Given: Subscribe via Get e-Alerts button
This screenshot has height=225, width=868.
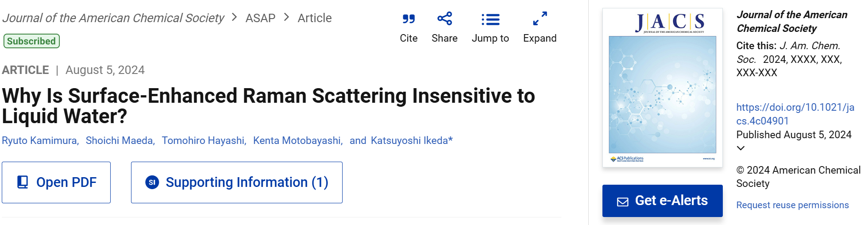Looking at the screenshot, I should pos(663,201).
